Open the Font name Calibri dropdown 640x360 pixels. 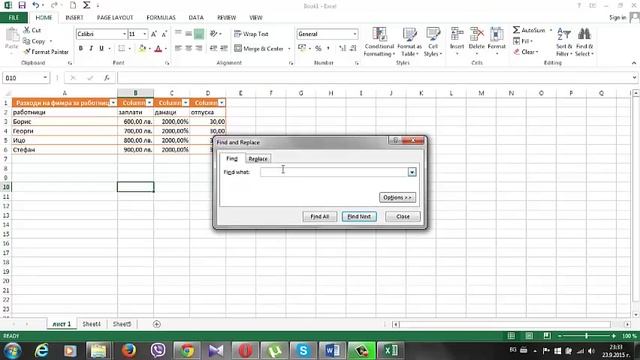(x=124, y=34)
